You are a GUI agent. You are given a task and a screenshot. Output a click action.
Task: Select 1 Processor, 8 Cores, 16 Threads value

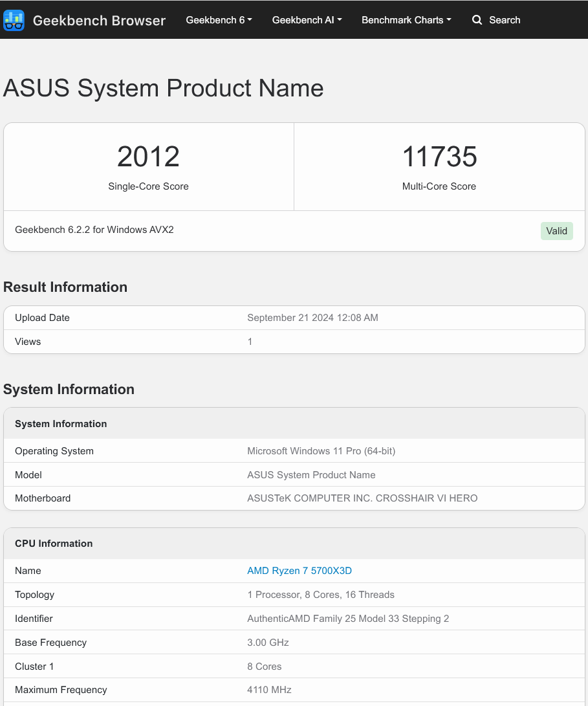pyautogui.click(x=321, y=595)
